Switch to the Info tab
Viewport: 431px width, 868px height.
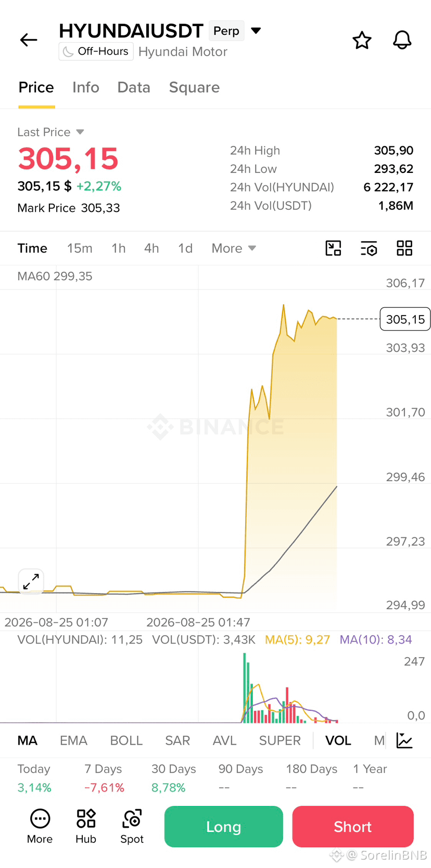tap(86, 87)
